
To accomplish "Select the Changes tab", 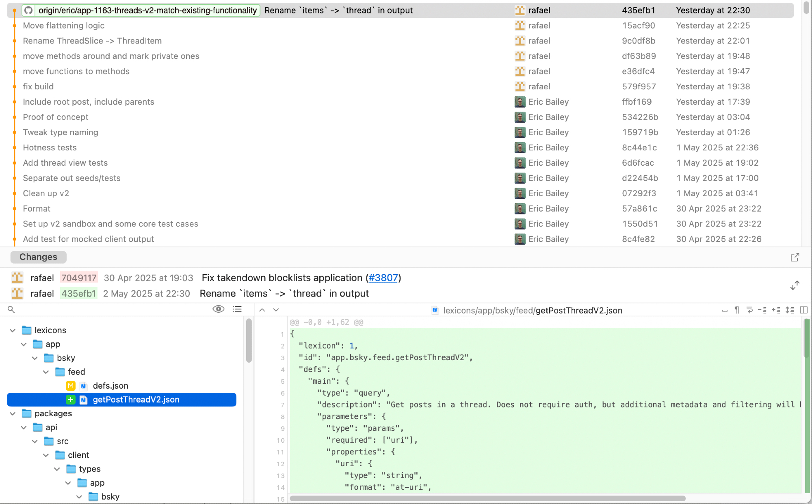I will click(38, 257).
